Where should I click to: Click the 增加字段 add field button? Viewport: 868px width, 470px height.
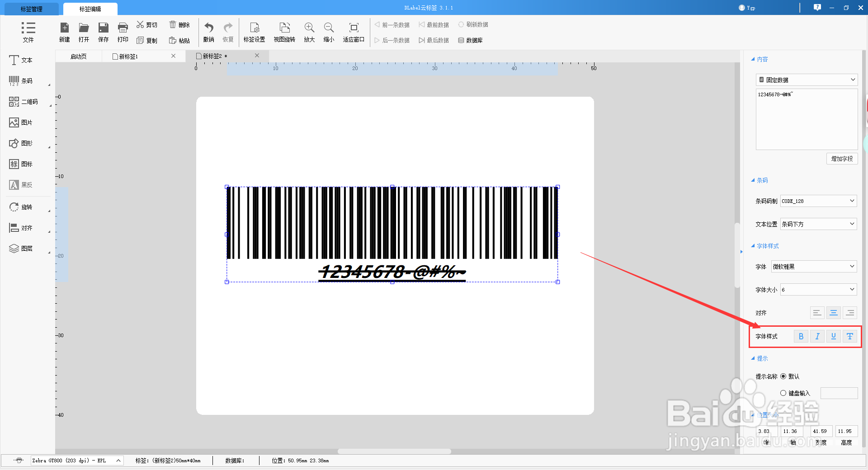coord(842,159)
